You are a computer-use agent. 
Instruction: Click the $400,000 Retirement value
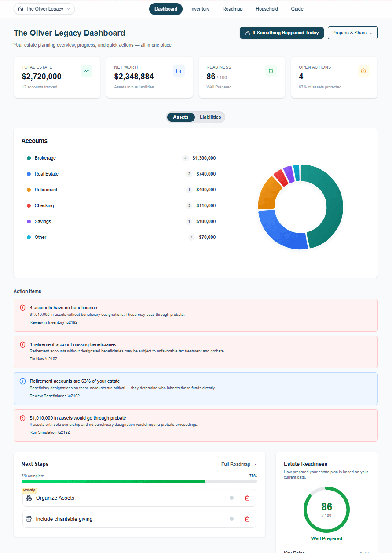tap(206, 190)
